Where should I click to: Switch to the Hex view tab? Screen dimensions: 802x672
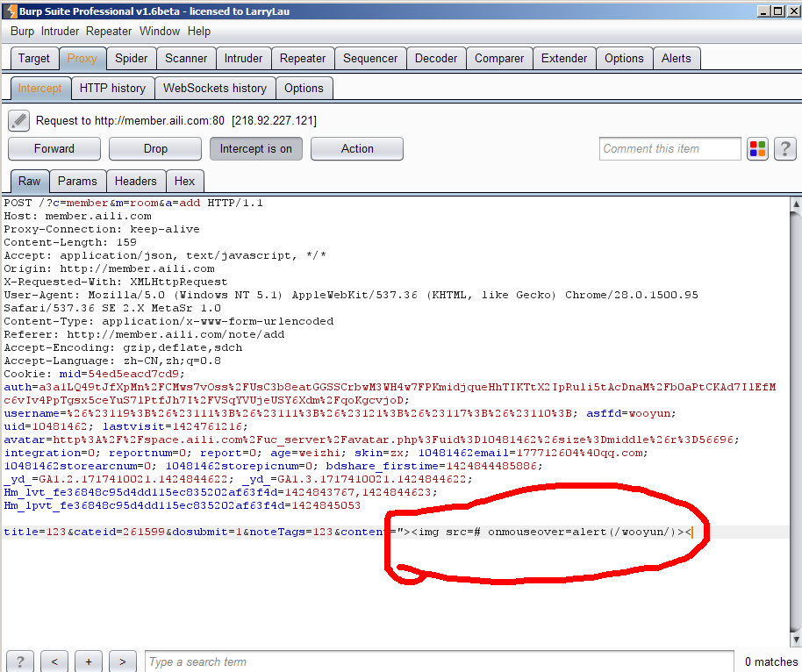[184, 181]
